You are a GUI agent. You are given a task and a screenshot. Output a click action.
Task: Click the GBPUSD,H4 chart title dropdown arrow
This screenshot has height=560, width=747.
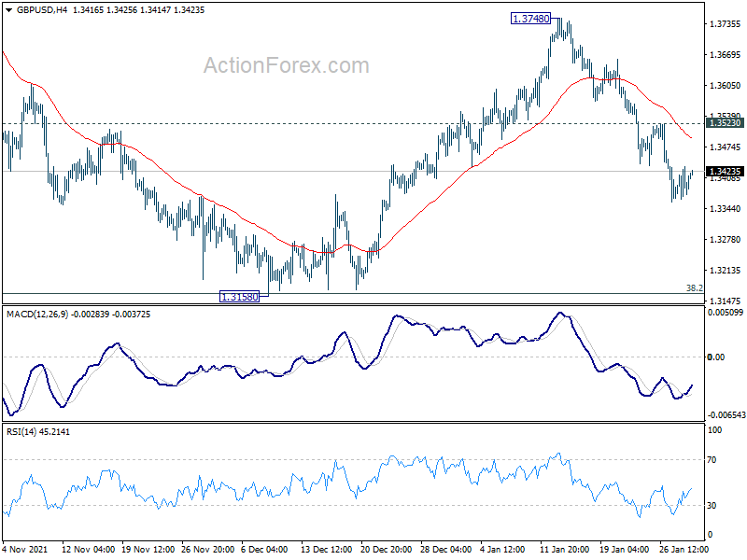(x=8, y=10)
